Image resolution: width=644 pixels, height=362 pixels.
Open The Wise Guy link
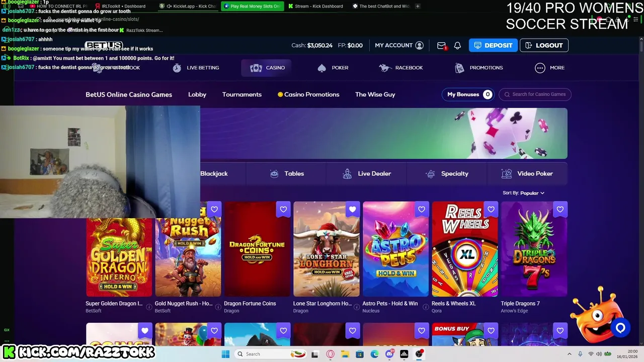click(x=375, y=95)
